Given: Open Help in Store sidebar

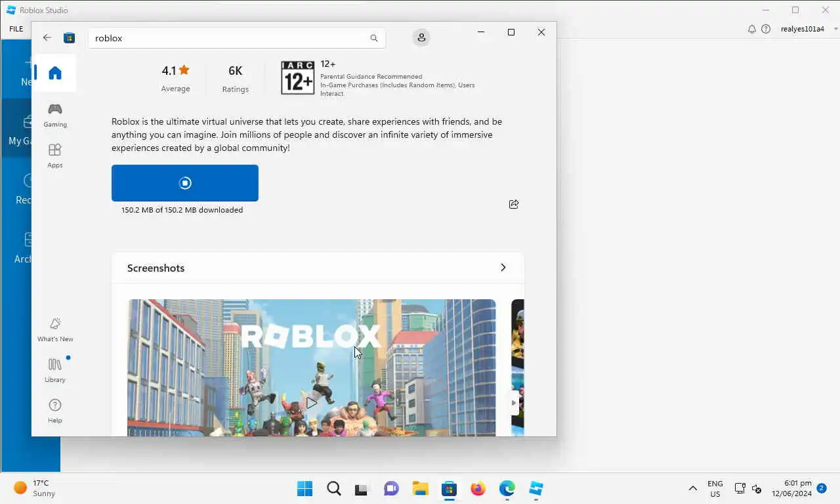Looking at the screenshot, I should tap(55, 411).
